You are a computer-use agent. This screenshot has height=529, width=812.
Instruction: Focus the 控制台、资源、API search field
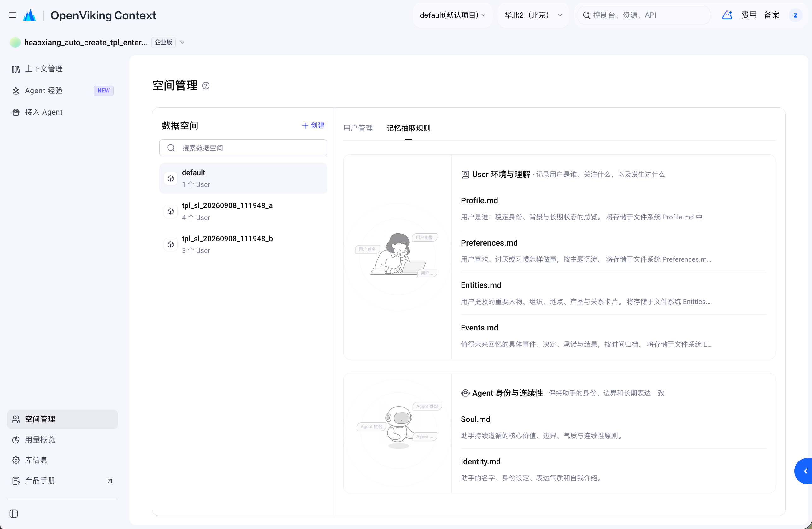644,15
